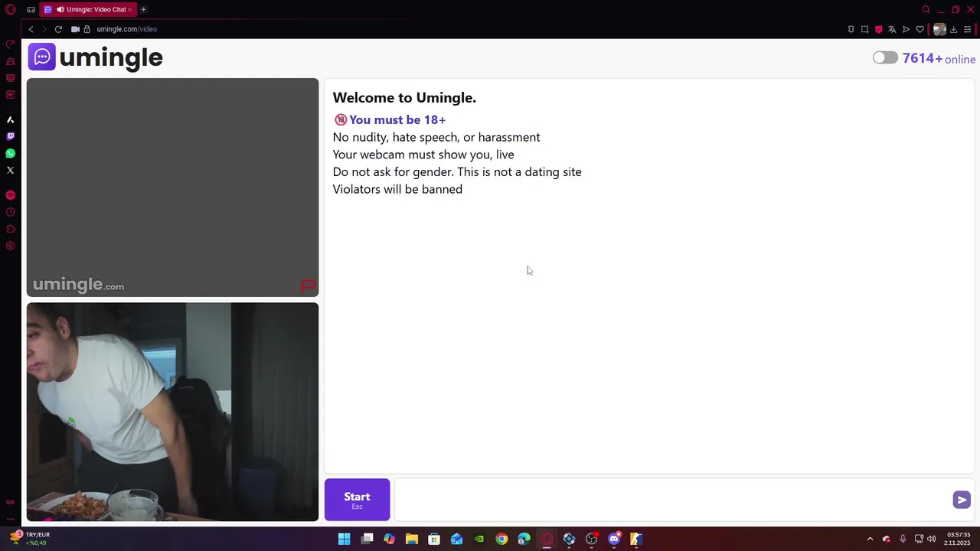The image size is (980, 551).
Task: Click the send message arrow button
Action: pos(962,500)
